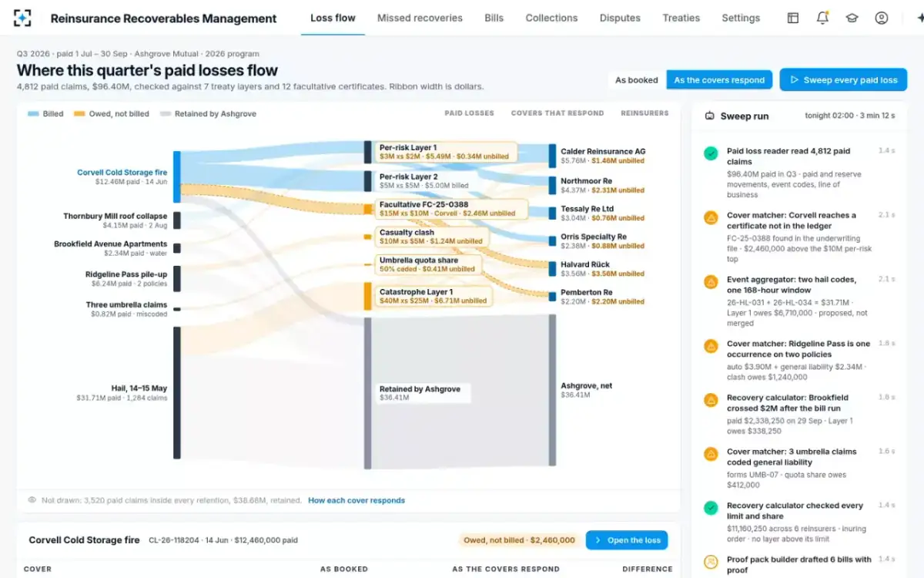Open the Disputes tab
Image resolution: width=924 pixels, height=578 pixels.
pyautogui.click(x=620, y=18)
